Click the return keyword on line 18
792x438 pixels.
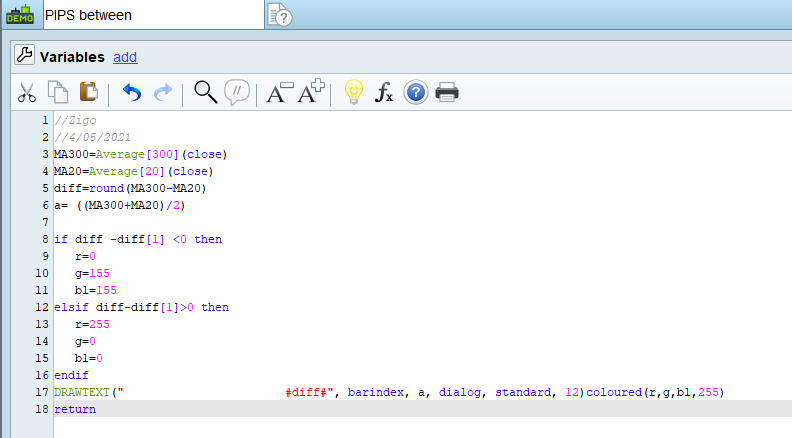point(75,409)
